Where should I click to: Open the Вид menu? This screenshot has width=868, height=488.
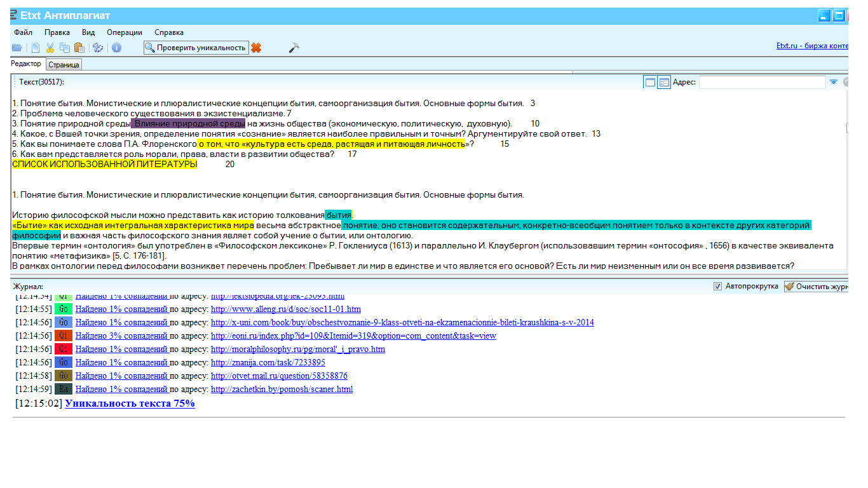(88, 32)
